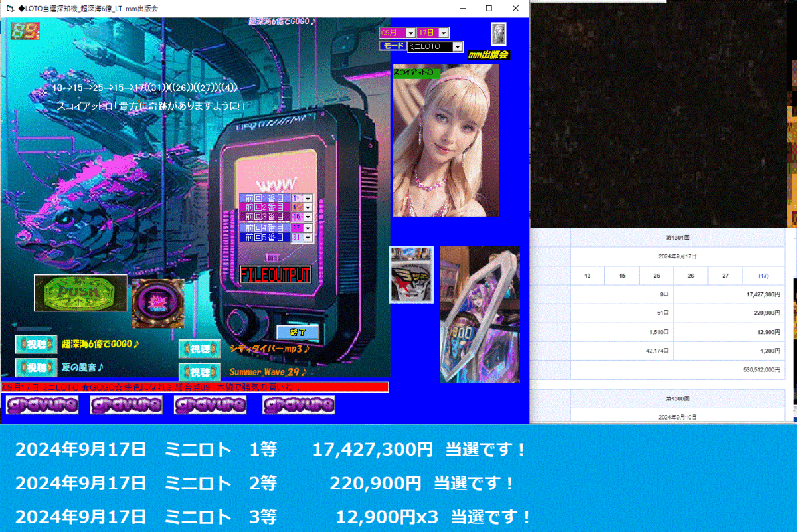This screenshot has width=797, height=532.
Task: Click 17,427,300円 in the results table
Action: pos(729,294)
